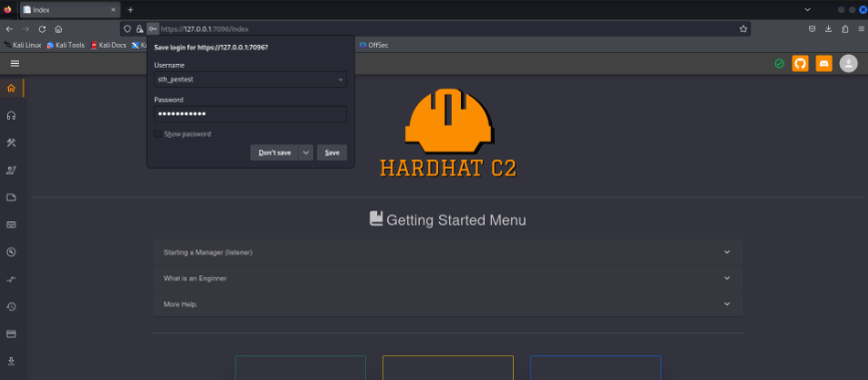
Task: Click the Username input field
Action: coord(250,79)
